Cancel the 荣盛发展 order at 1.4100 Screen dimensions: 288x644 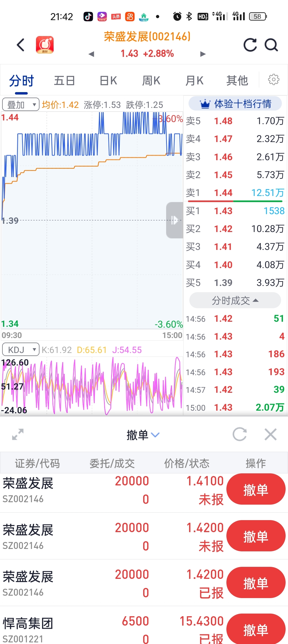point(256,489)
